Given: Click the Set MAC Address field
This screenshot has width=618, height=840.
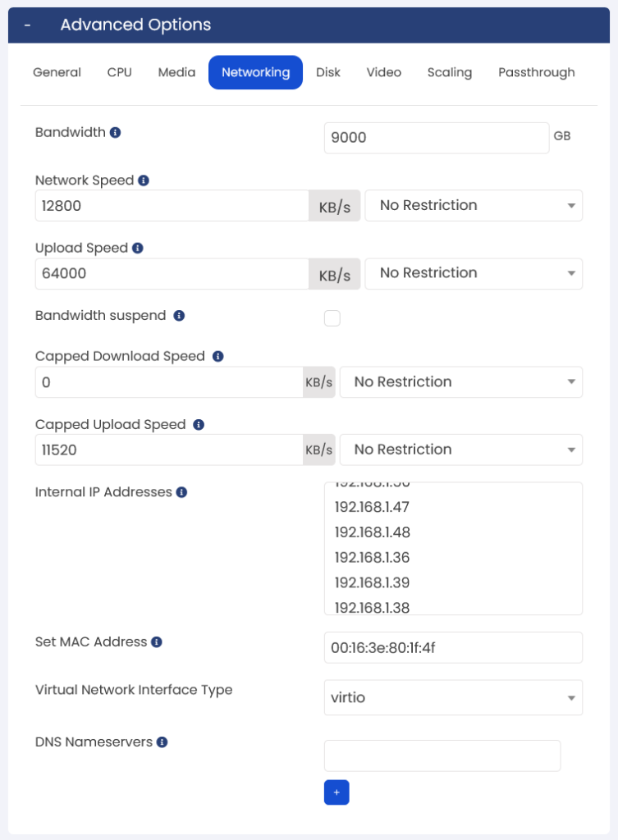Looking at the screenshot, I should point(454,648).
